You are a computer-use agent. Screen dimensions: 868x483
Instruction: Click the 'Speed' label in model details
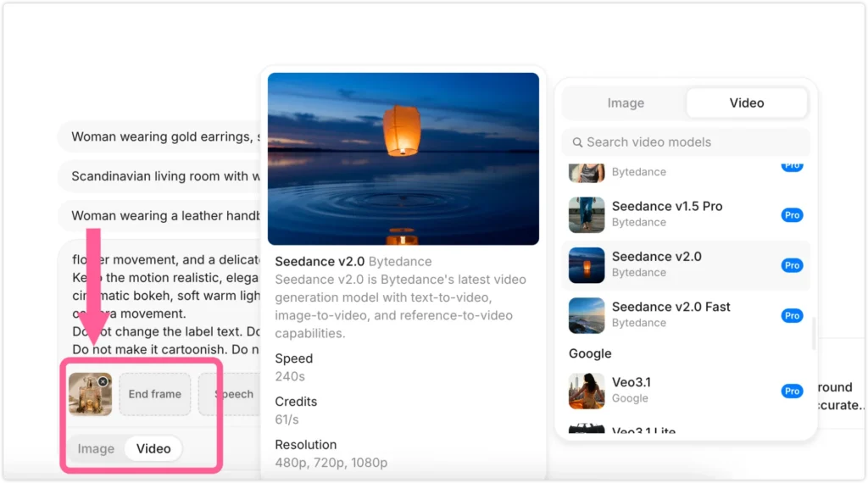tap(294, 358)
